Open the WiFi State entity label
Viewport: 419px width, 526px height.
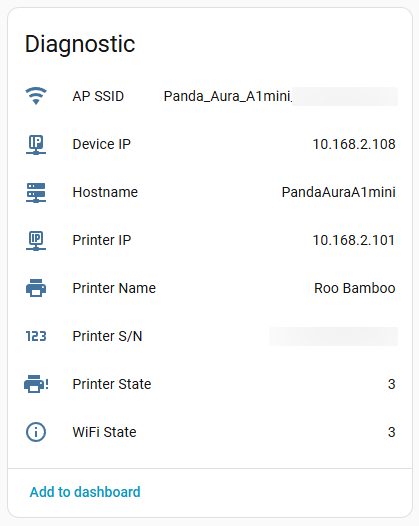[105, 432]
